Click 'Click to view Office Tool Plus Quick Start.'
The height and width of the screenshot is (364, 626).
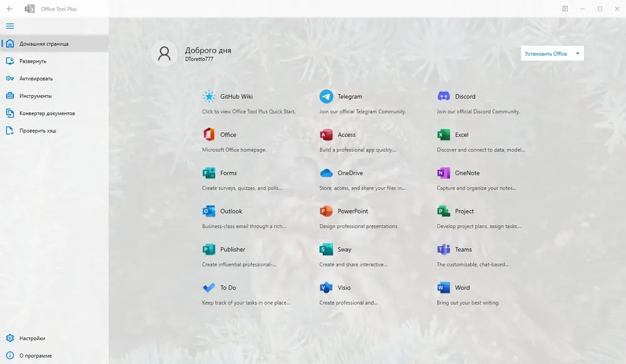(x=249, y=111)
